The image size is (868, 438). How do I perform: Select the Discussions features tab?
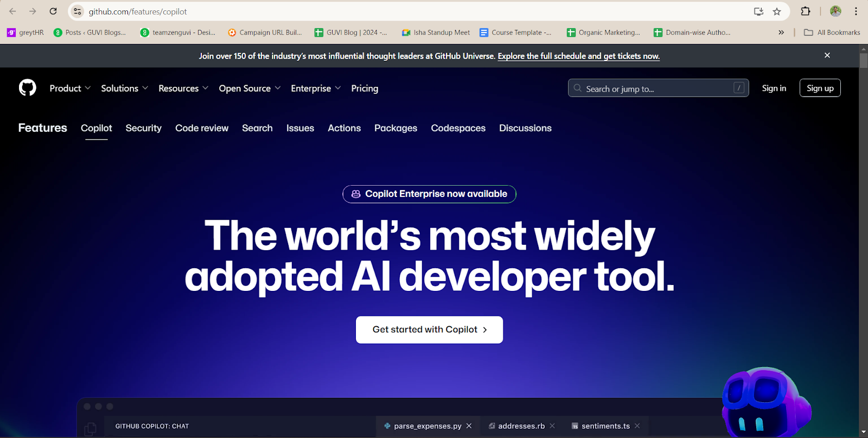[525, 128]
